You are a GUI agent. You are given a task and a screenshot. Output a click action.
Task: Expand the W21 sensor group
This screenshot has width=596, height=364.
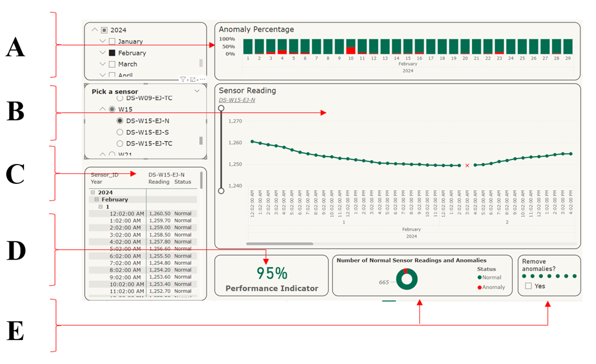point(103,154)
